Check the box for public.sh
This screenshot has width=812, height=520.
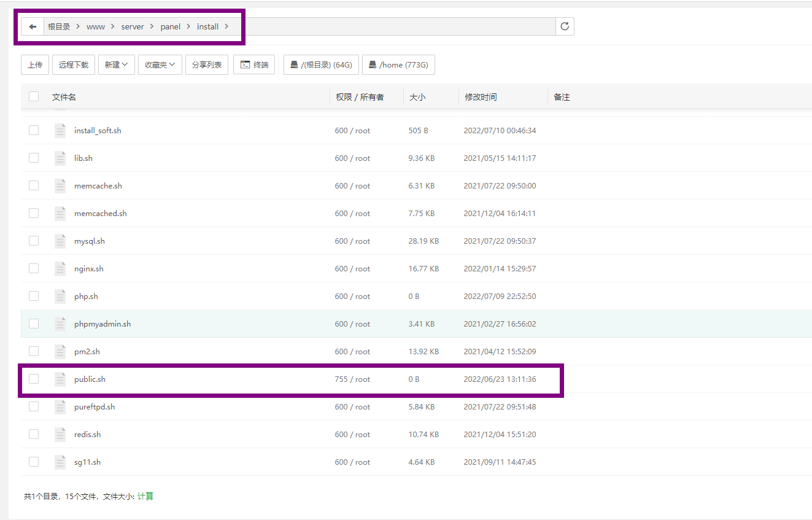tap(34, 379)
